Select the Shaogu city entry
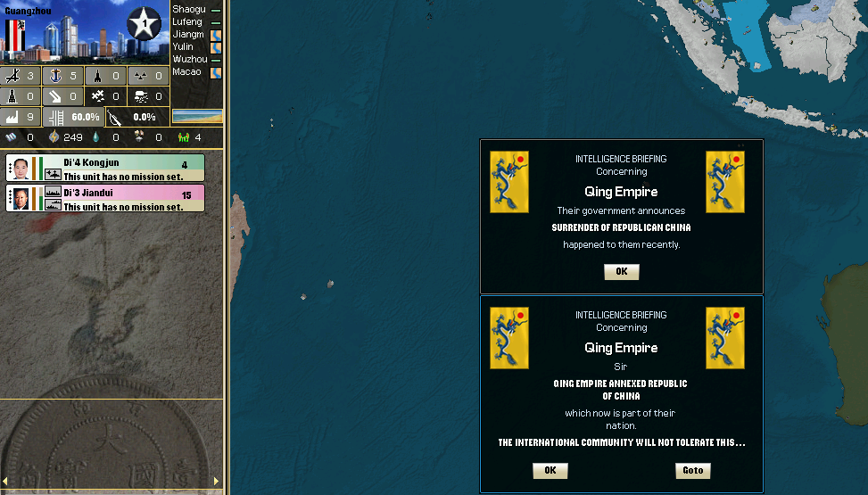 [188, 9]
